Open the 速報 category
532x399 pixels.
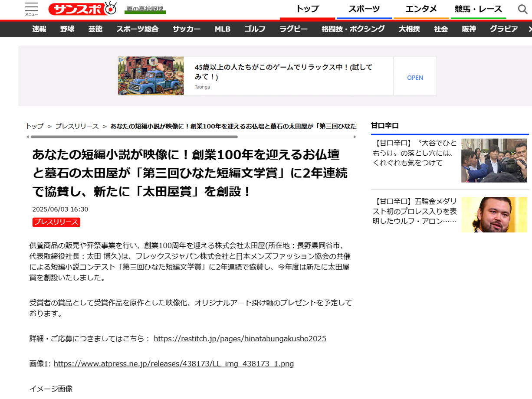pyautogui.click(x=39, y=29)
